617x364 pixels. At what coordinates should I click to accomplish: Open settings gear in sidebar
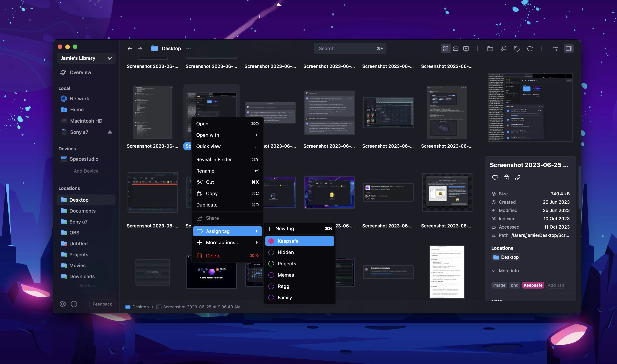point(63,304)
